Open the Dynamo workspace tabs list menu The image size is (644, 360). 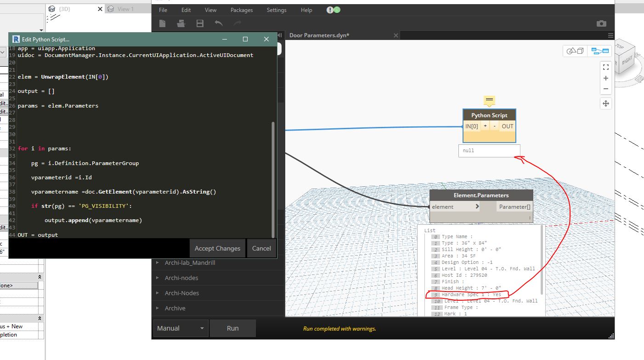(610, 35)
